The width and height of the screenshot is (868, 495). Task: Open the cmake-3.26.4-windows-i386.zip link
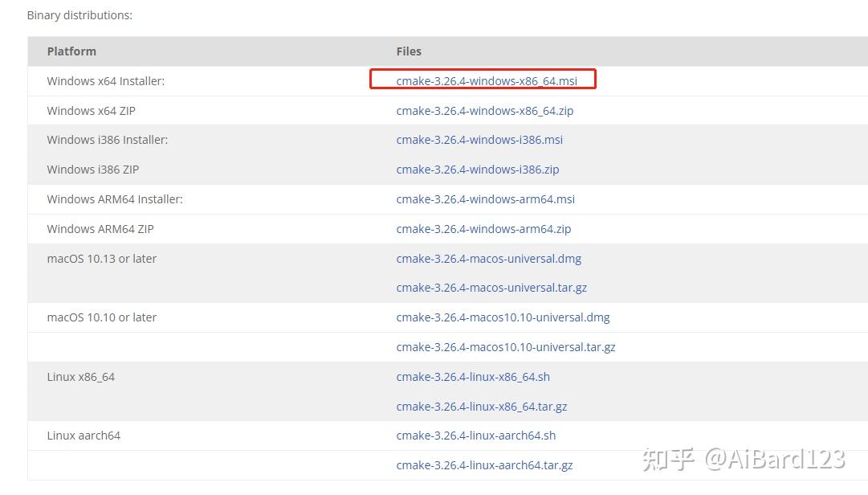[478, 170]
